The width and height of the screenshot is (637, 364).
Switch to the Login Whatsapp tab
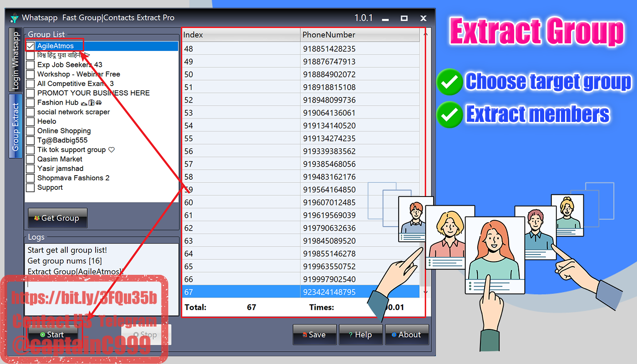15,60
